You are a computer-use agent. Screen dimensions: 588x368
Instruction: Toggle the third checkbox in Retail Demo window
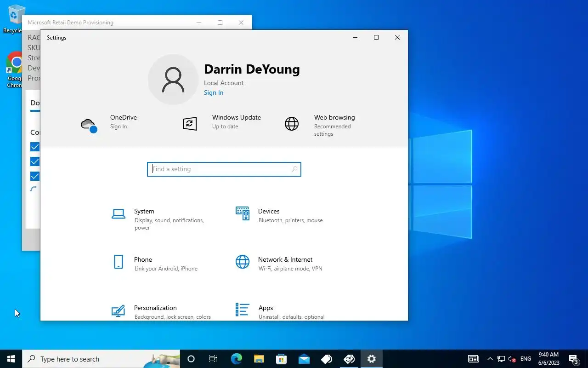click(35, 176)
